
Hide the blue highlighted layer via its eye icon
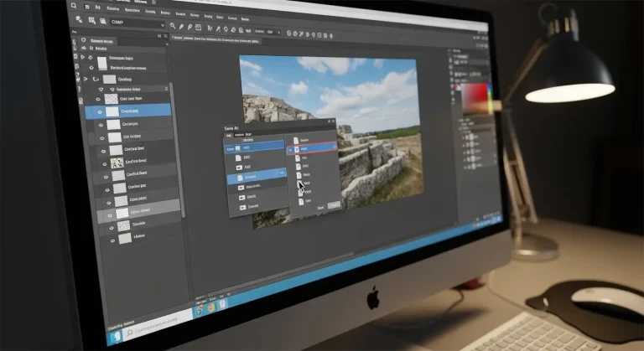click(100, 111)
